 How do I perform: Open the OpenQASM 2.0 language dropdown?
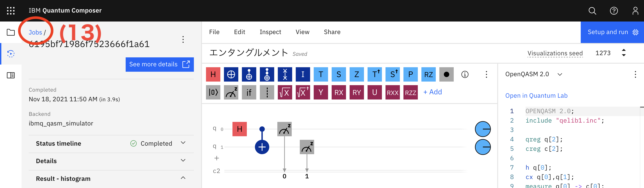[559, 74]
